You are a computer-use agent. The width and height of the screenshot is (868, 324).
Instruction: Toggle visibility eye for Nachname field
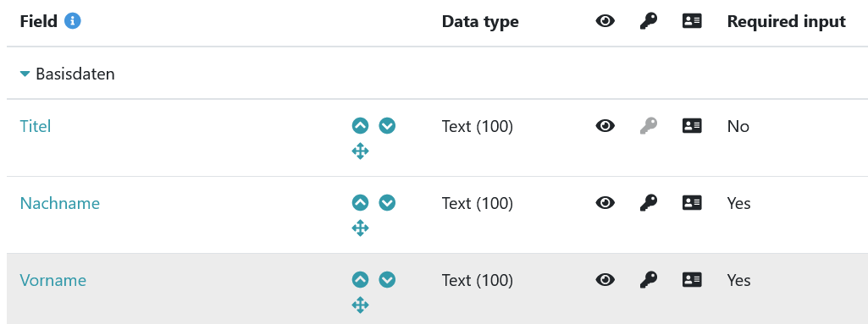(605, 203)
